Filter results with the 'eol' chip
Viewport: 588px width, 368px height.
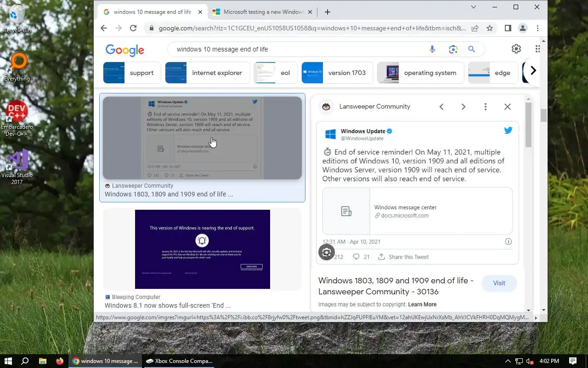(276, 73)
